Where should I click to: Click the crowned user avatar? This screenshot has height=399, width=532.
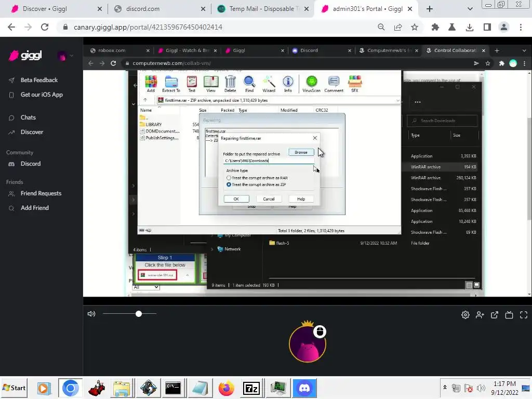point(308,344)
